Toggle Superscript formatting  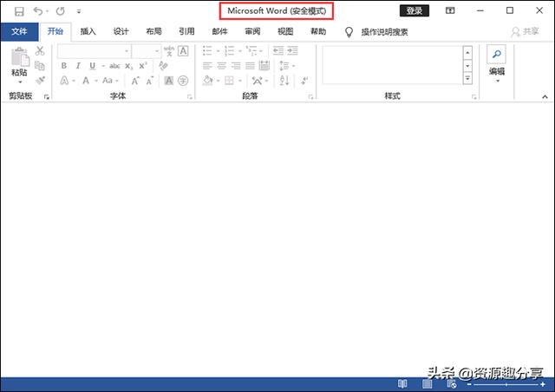143,66
